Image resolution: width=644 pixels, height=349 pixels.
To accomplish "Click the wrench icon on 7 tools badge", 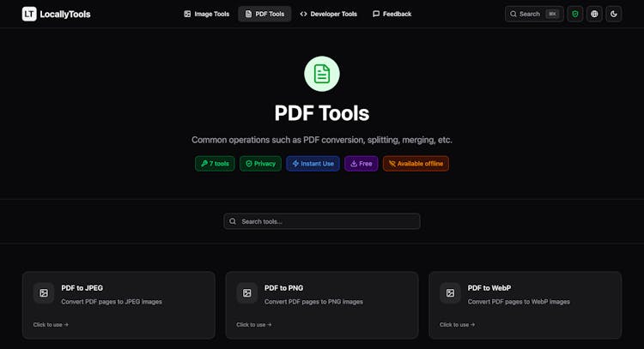I will click(204, 164).
